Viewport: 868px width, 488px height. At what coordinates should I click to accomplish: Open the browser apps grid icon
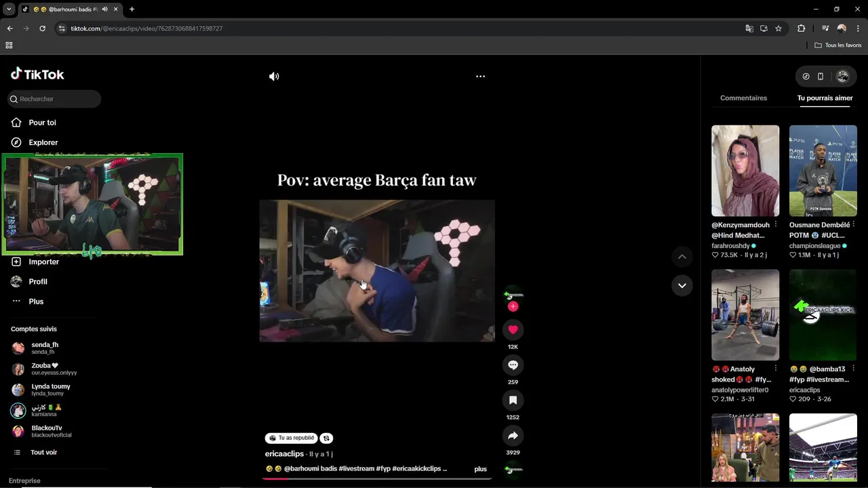9,45
